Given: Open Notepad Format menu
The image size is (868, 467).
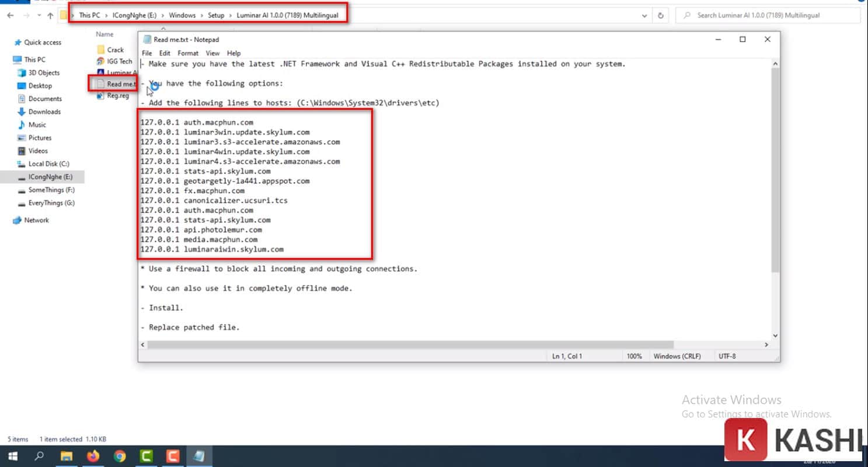Looking at the screenshot, I should (x=188, y=53).
